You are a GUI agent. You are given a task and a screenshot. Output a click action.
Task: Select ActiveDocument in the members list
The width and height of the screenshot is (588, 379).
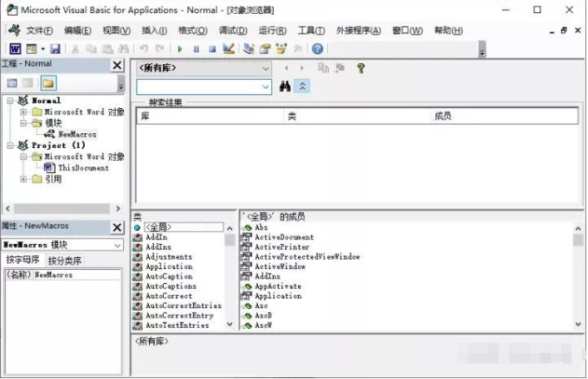click(x=284, y=237)
